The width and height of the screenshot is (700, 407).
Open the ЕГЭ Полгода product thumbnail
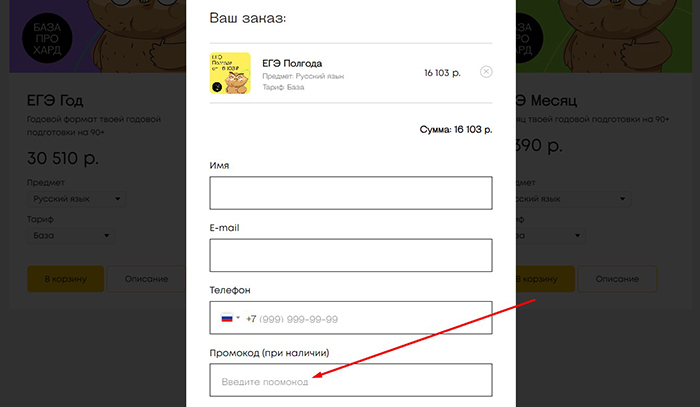[230, 73]
